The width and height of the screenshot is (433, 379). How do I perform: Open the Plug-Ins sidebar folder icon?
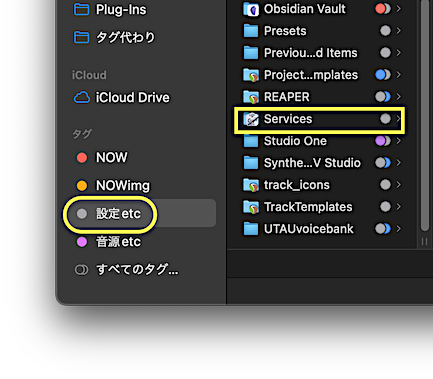pyautogui.click(x=81, y=10)
